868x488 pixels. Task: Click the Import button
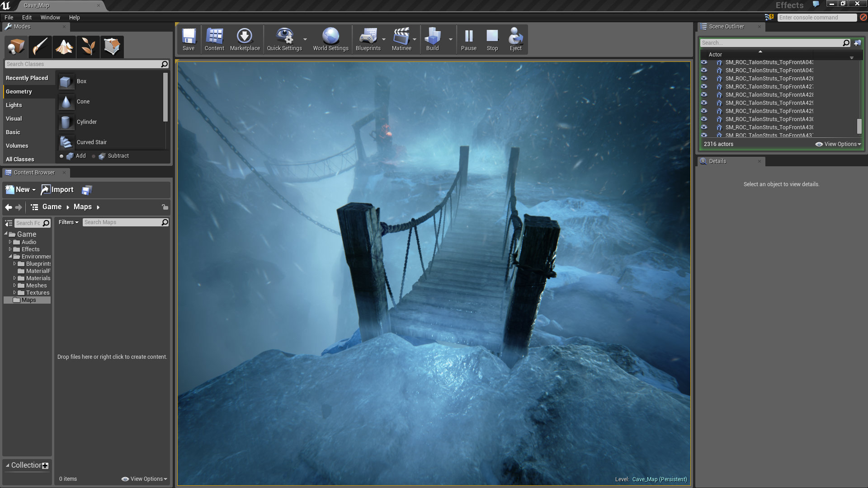(x=57, y=190)
